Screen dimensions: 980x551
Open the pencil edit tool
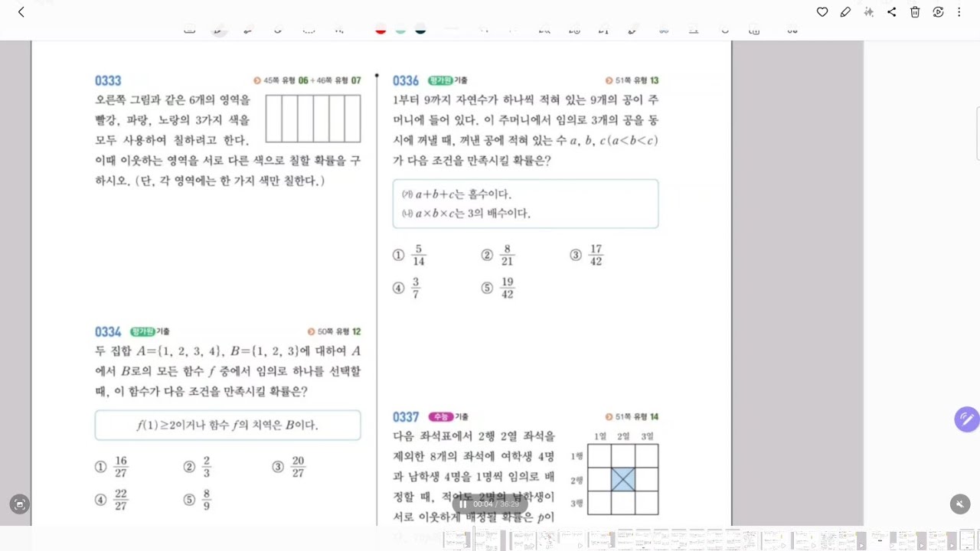point(845,11)
